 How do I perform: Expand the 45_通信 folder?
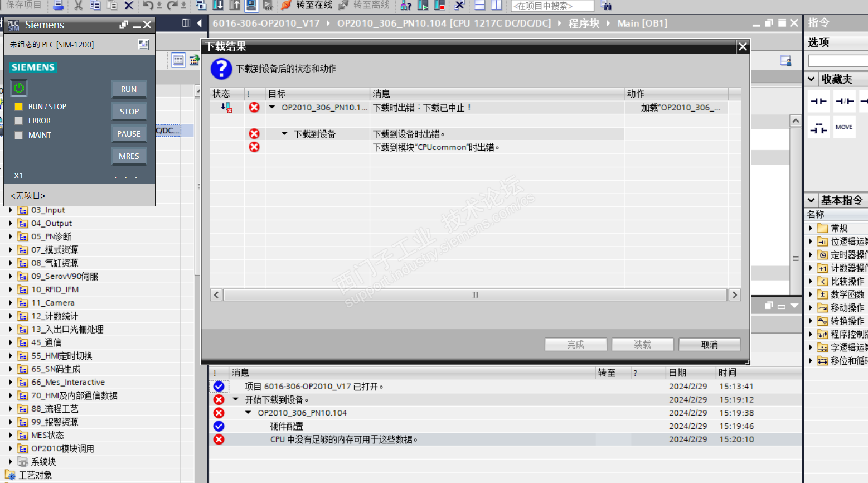point(11,342)
